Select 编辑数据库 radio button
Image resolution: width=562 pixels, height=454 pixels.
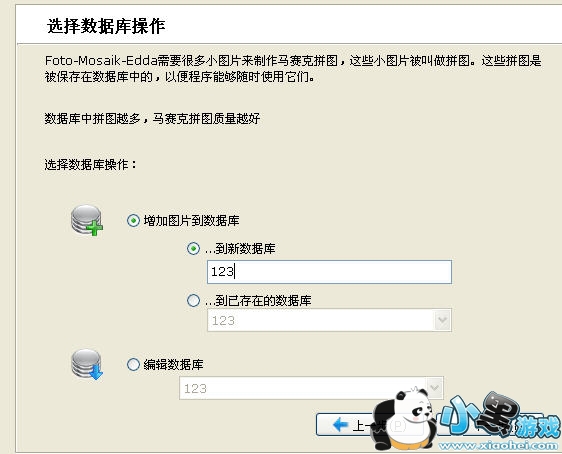point(133,364)
